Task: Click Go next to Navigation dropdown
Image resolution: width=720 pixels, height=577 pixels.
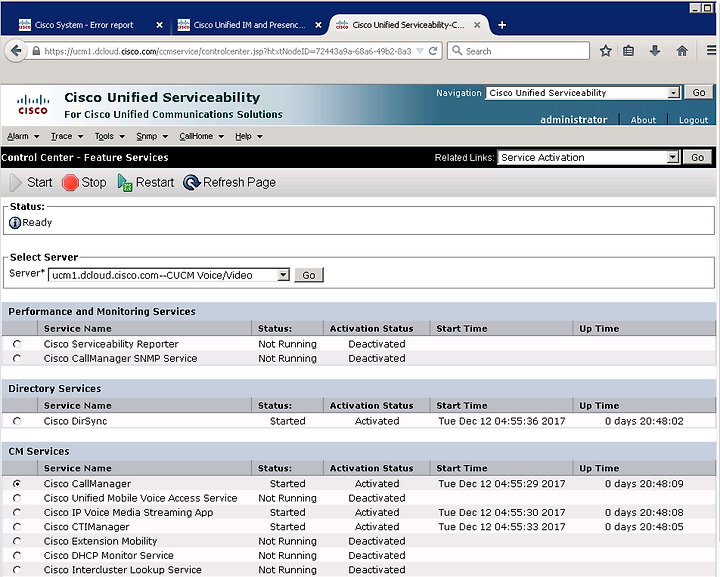Action: [699, 93]
